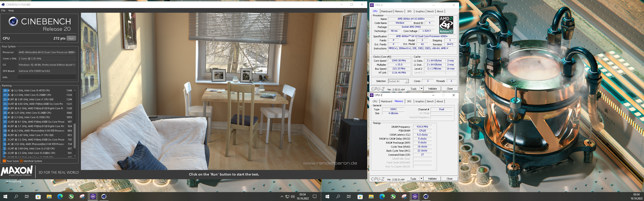Click the ranking list scroll-up arrow
Image resolution: width=644 pixels, height=201 pixels.
[75, 90]
